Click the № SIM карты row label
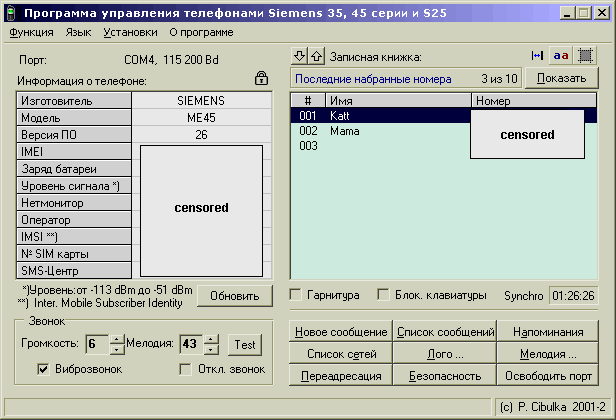616x420 pixels. click(x=74, y=254)
